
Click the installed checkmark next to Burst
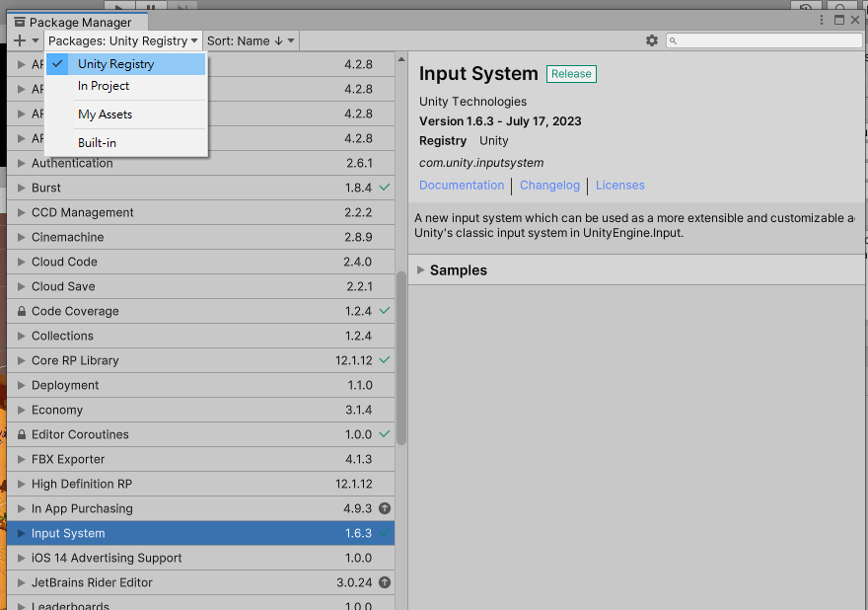(384, 188)
